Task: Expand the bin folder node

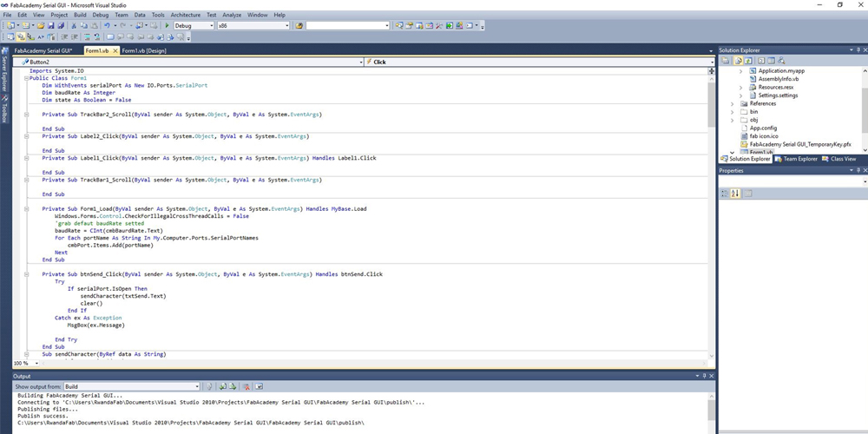Action: [733, 112]
